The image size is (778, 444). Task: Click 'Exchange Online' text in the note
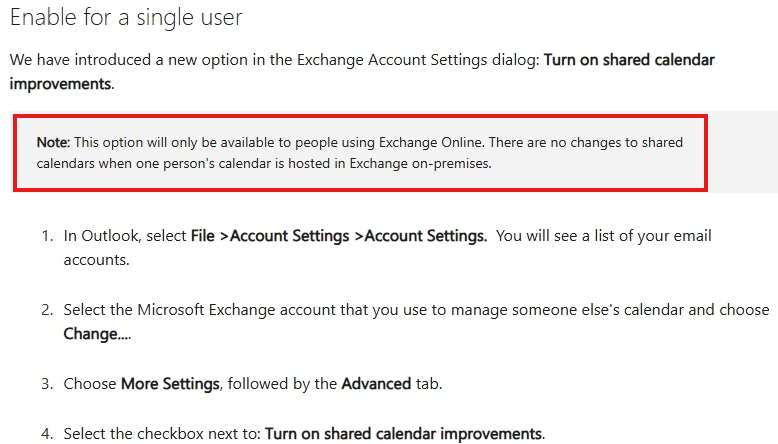[x=431, y=142]
